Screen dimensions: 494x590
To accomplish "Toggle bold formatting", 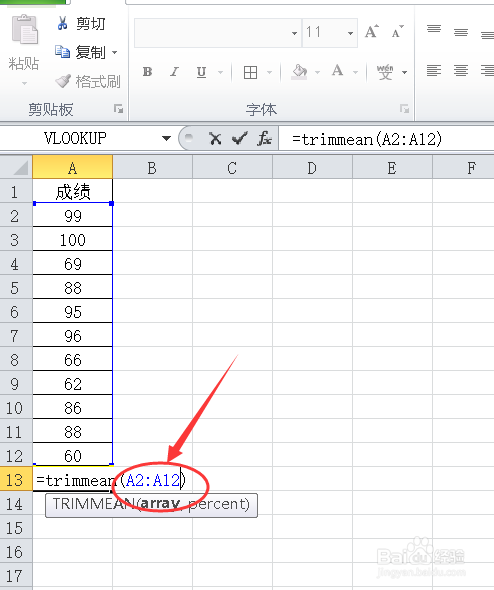I will [147, 71].
